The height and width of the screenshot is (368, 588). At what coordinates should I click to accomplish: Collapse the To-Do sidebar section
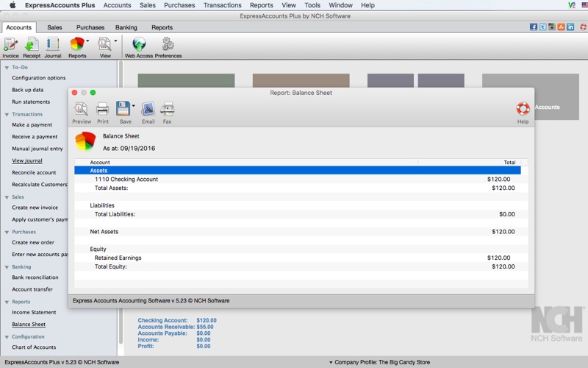point(7,68)
